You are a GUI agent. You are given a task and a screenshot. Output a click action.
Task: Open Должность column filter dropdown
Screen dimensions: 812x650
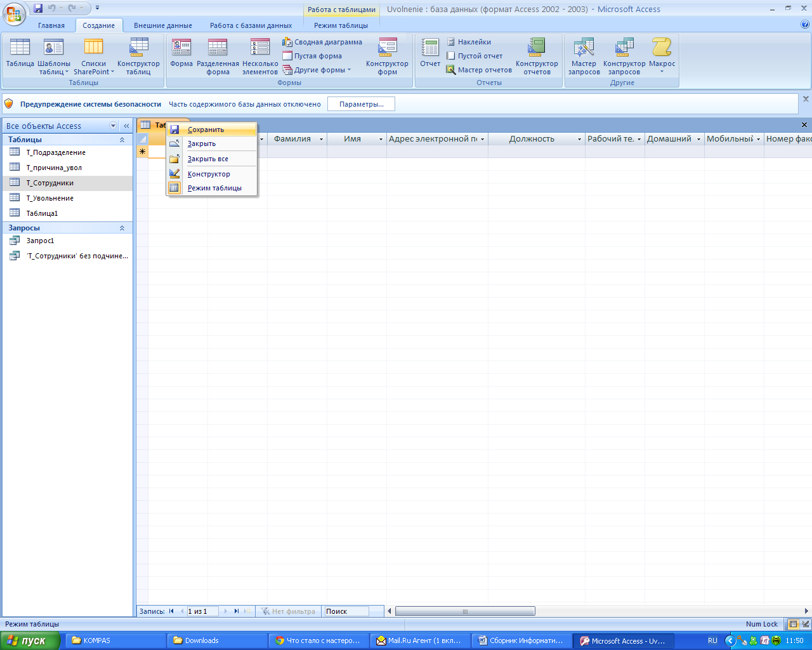[579, 139]
